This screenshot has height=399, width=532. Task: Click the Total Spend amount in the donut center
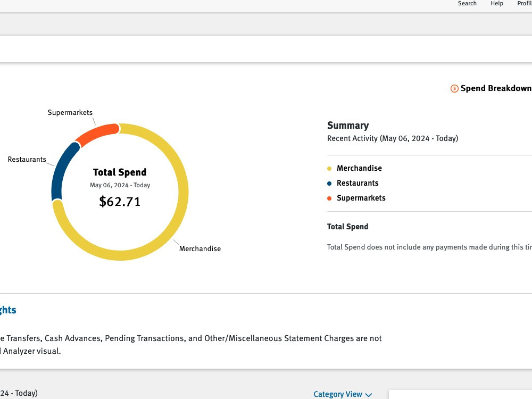point(120,202)
